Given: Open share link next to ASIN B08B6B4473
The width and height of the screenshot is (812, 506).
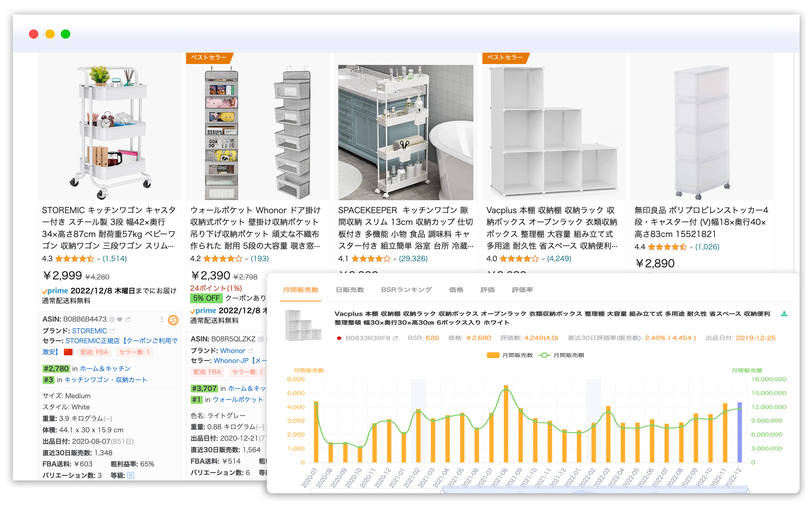Looking at the screenshot, I should point(128,319).
